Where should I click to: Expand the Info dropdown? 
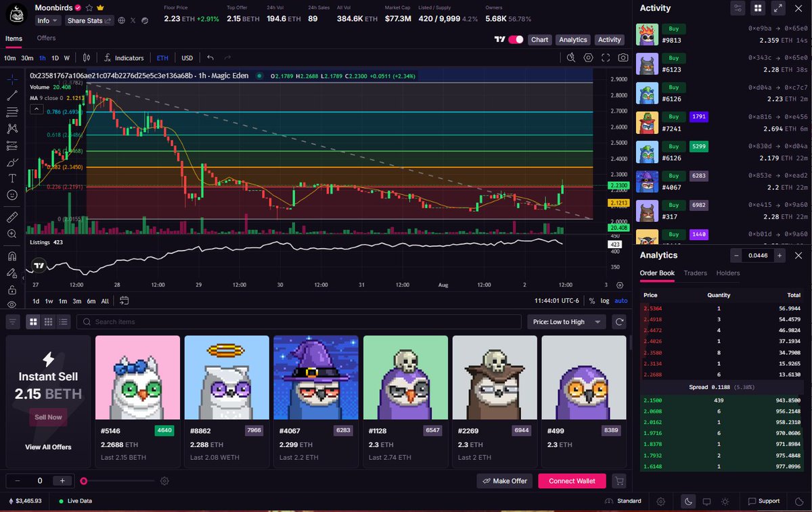coord(48,21)
